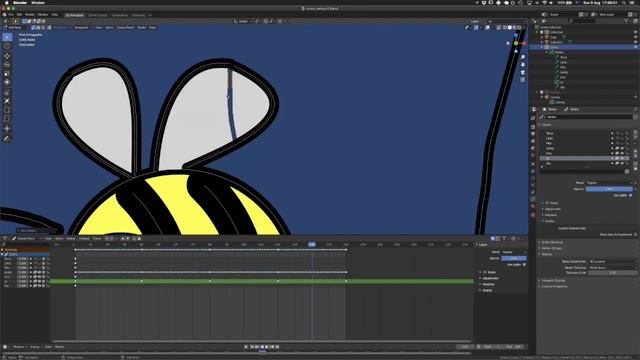
Task: Click the Play Animation button in the timeline
Action: tap(267, 347)
